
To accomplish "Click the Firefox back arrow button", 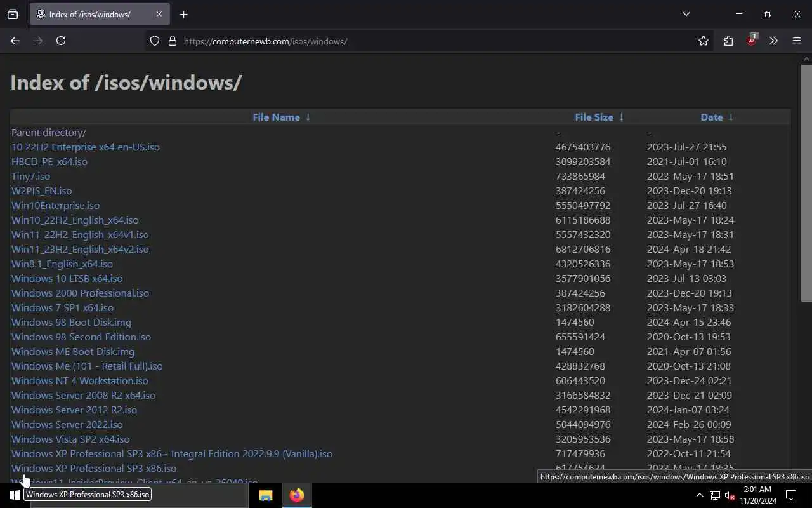I will click(x=15, y=41).
